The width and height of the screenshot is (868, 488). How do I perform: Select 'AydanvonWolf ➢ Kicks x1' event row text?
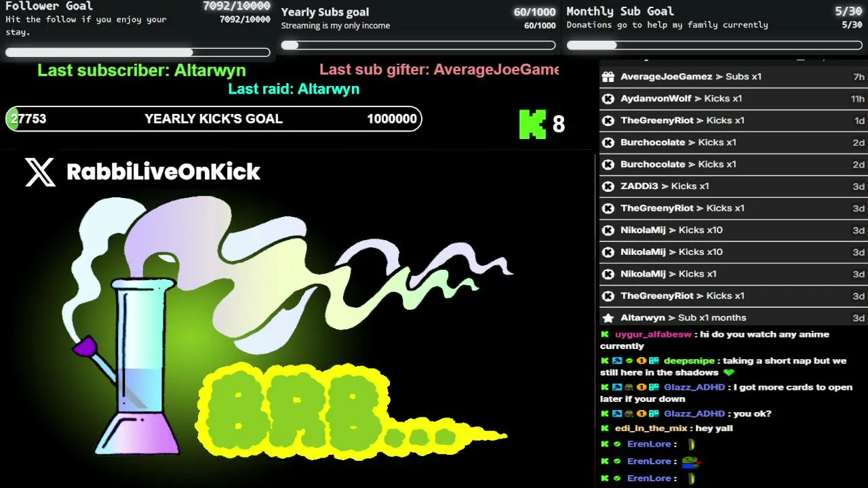682,98
